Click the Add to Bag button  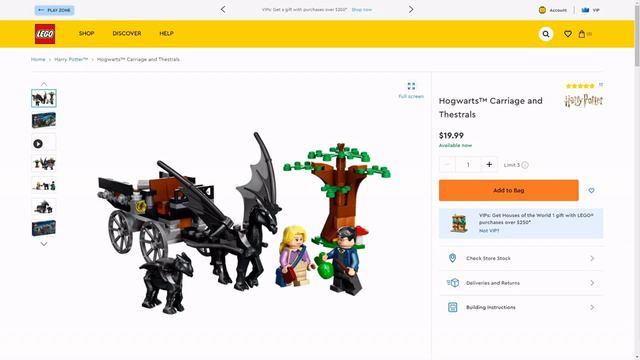(509, 190)
